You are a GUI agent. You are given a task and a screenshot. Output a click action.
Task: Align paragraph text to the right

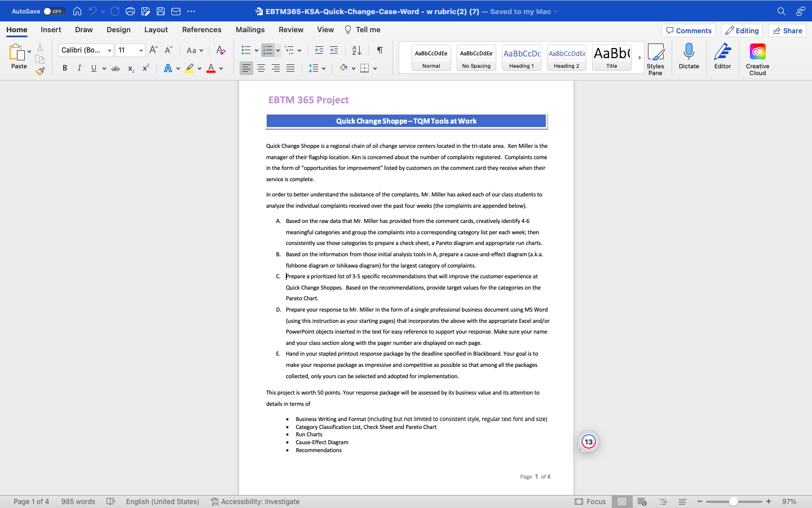(x=276, y=68)
